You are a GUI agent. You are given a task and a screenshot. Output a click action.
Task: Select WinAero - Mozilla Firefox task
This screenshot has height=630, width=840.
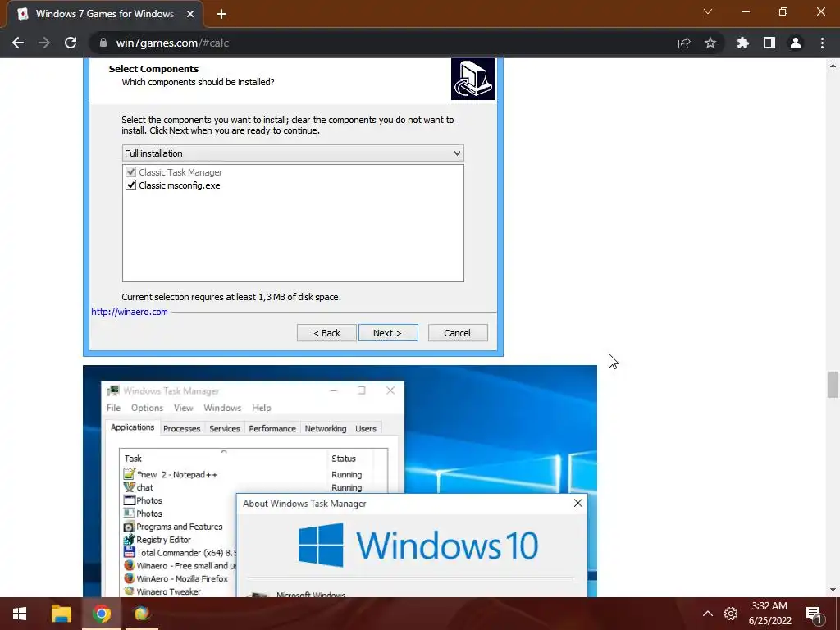coord(179,578)
